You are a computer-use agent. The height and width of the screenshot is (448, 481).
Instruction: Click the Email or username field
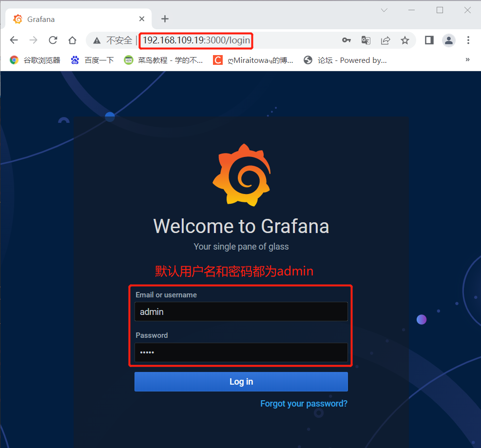tap(241, 312)
